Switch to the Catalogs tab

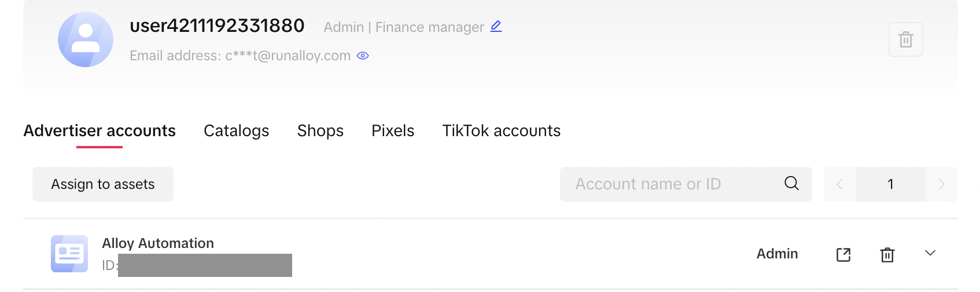click(236, 131)
